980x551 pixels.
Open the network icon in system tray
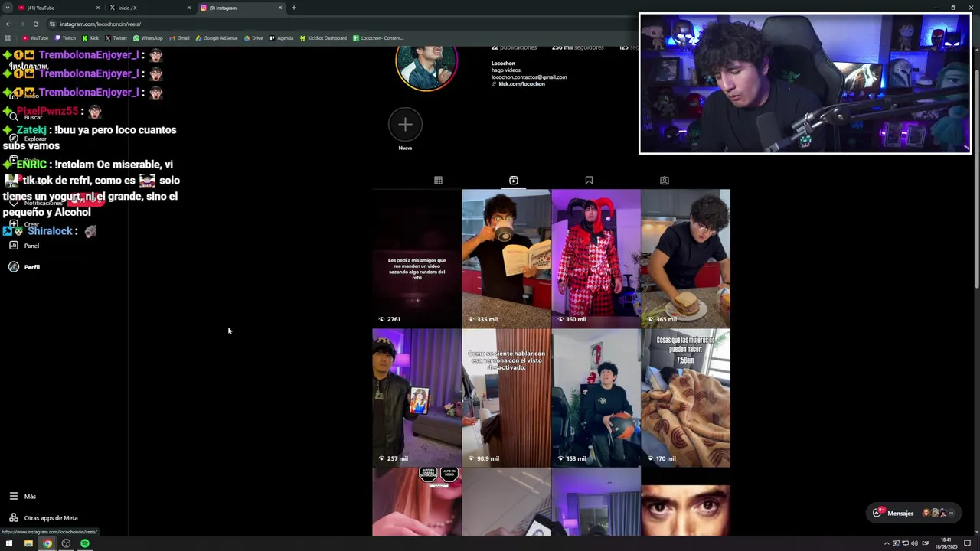point(906,543)
